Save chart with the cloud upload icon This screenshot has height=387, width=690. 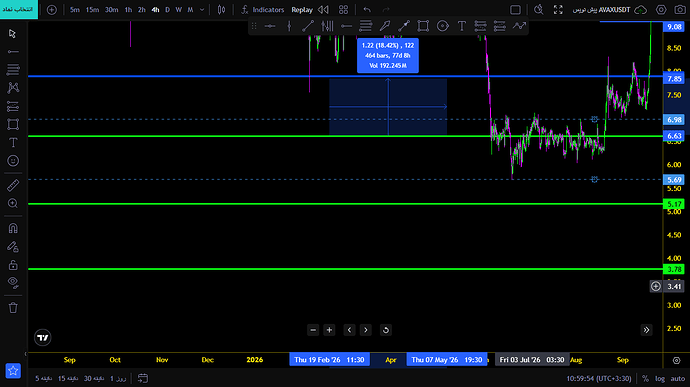coord(641,10)
